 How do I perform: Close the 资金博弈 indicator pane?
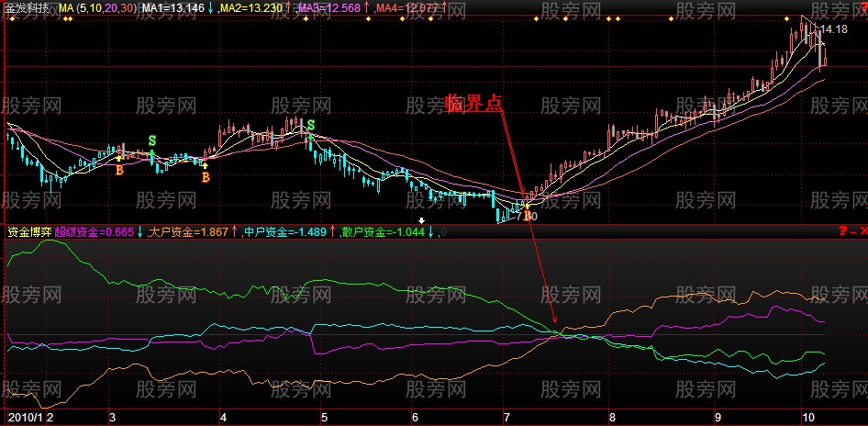(863, 230)
